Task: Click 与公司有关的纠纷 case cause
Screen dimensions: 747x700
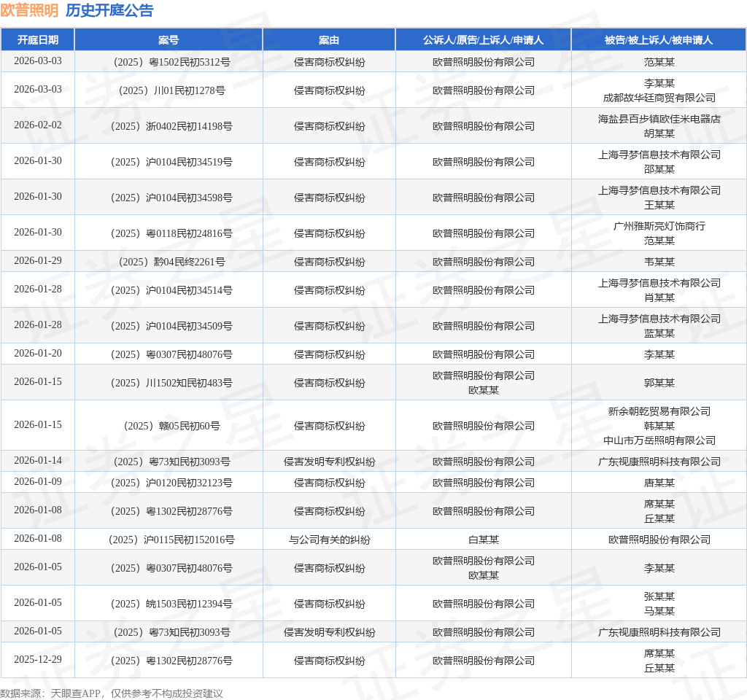Action: [329, 540]
